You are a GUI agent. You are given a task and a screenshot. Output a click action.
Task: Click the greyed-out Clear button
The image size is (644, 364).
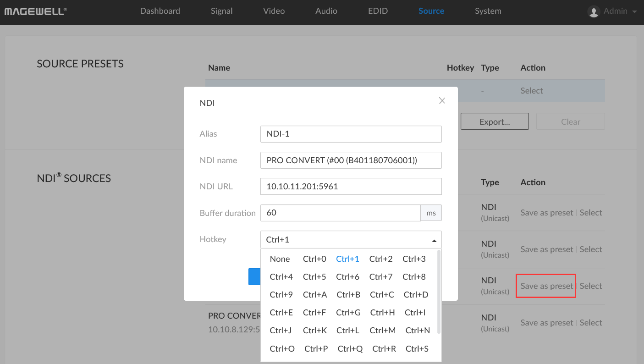[571, 121]
